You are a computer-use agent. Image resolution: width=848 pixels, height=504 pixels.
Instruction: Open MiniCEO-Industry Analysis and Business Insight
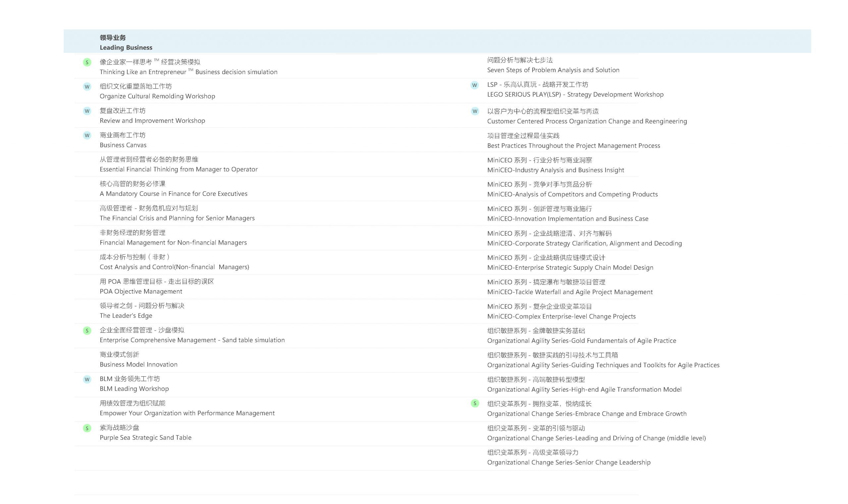tap(556, 170)
